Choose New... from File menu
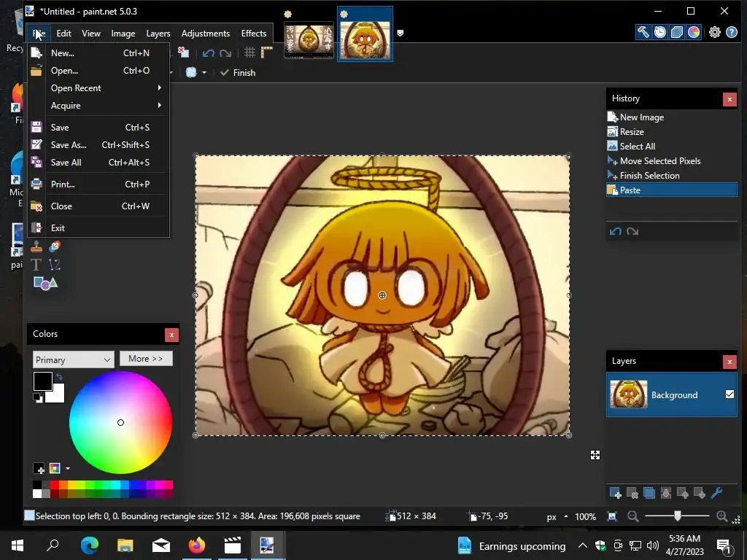This screenshot has height=560, width=747. click(x=98, y=52)
